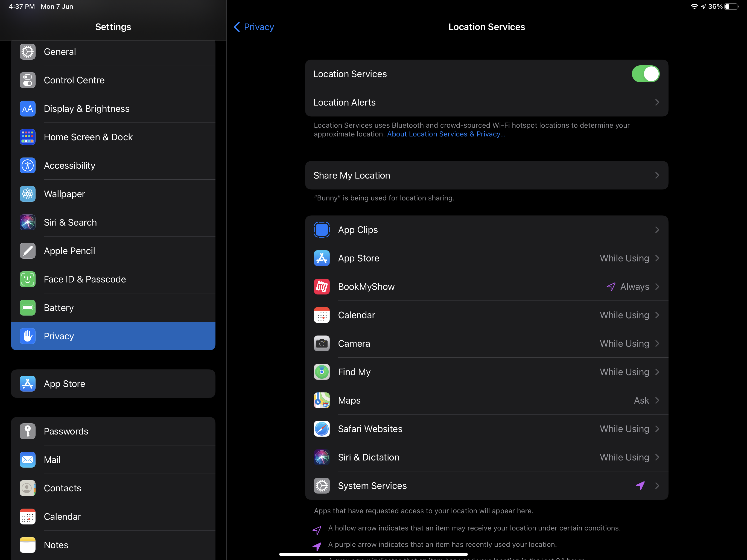Open About Location Services & Privacy link
747x560 pixels.
coord(446,134)
